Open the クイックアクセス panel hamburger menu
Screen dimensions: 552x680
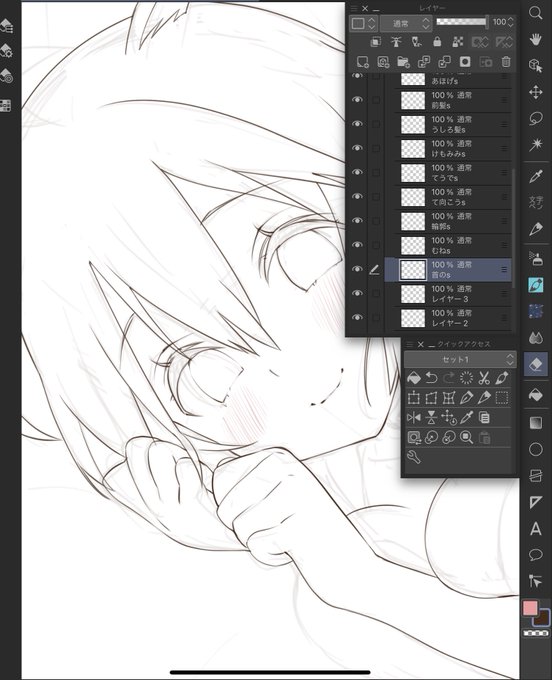(x=409, y=344)
